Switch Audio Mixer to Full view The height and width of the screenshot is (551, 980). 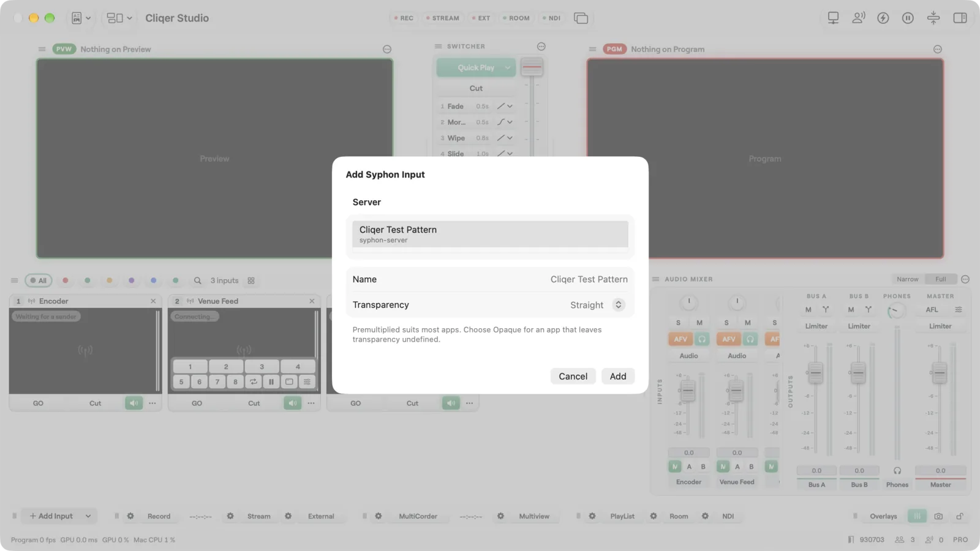[x=941, y=279]
